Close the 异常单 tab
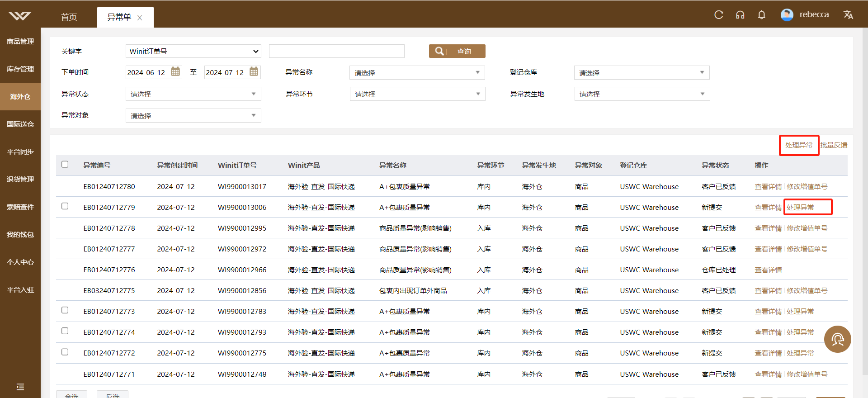Viewport: 868px width, 398px height. click(140, 18)
